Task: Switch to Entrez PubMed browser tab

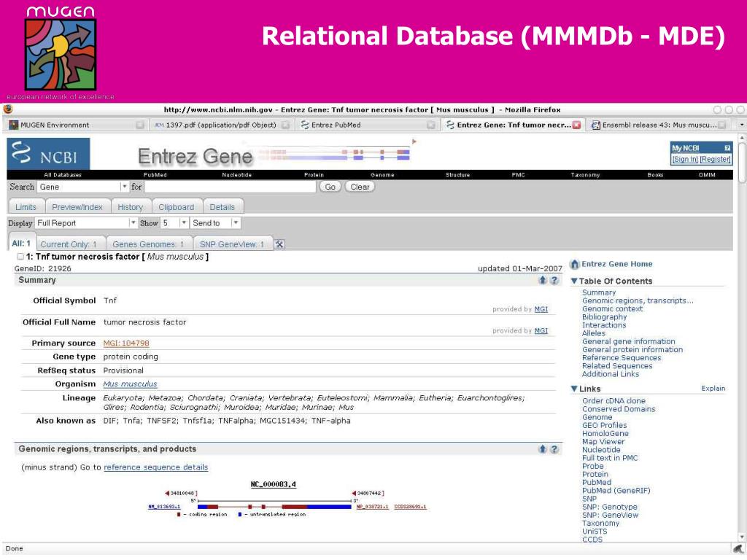Action: click(367, 125)
